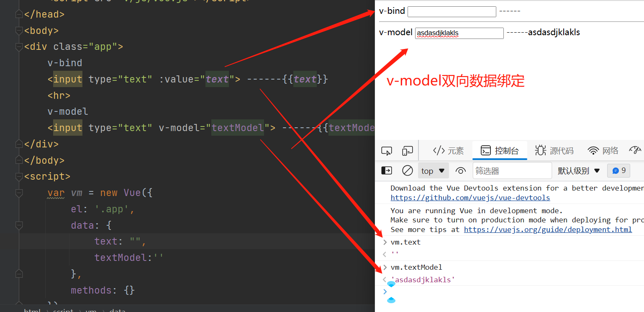Collapse fold marker at </head> line
This screenshot has height=312, width=644.
[18, 14]
